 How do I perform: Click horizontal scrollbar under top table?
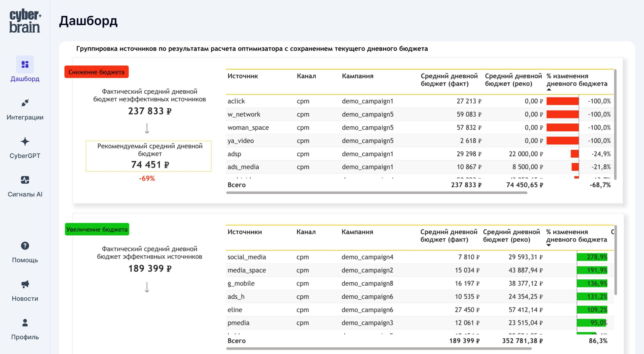pos(376,193)
